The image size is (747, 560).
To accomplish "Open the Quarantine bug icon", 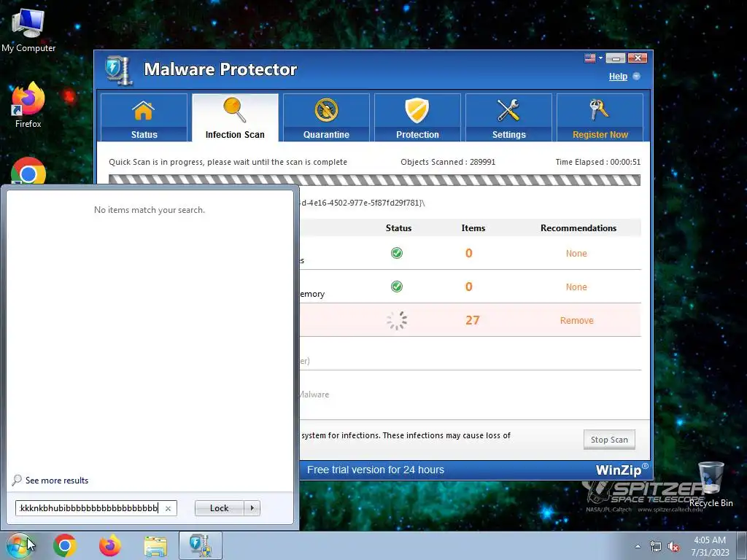I will 326,110.
